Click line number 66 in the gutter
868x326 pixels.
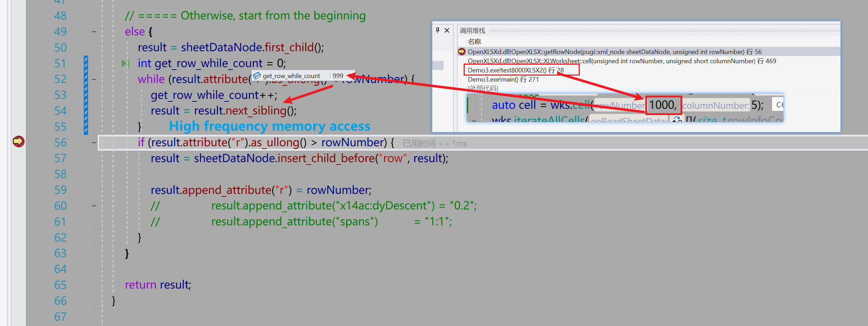pyautogui.click(x=60, y=301)
